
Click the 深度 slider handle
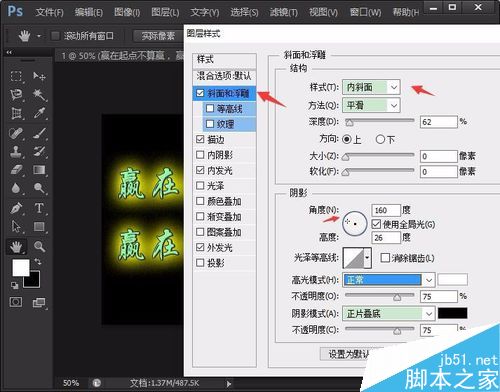coord(349,123)
